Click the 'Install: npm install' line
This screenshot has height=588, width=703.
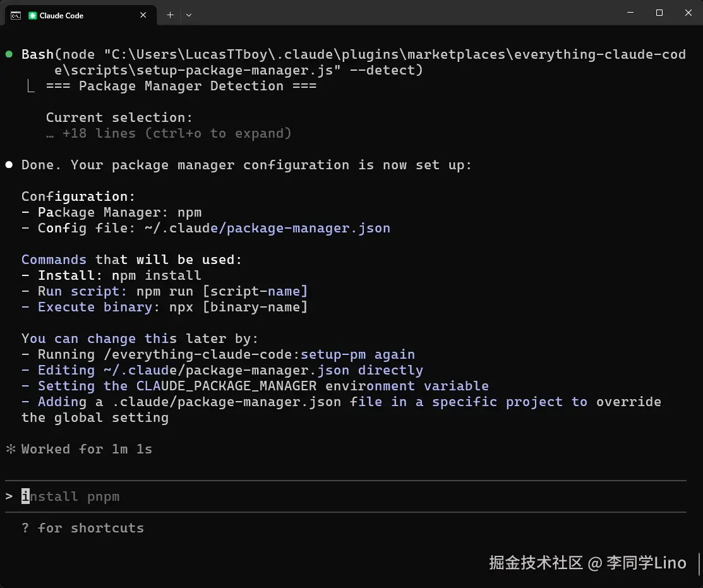click(x=112, y=275)
